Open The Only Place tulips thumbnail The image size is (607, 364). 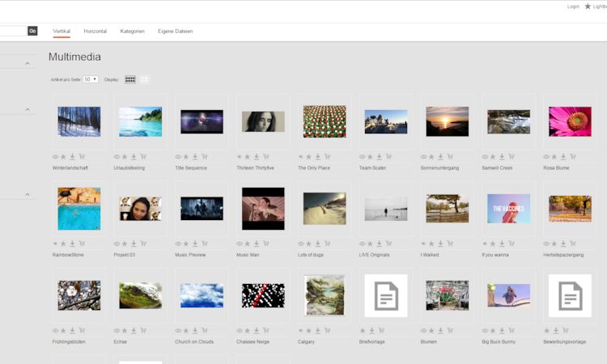325,121
